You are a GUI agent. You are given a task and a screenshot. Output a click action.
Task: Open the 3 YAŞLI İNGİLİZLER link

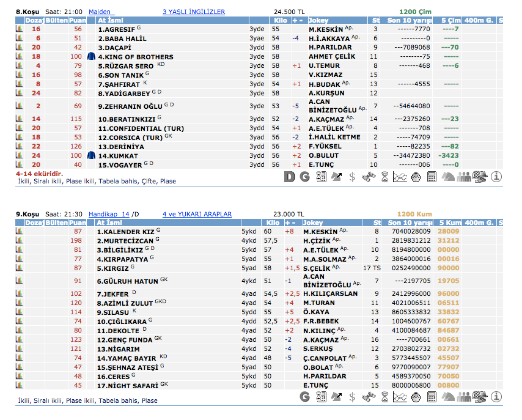193,12
